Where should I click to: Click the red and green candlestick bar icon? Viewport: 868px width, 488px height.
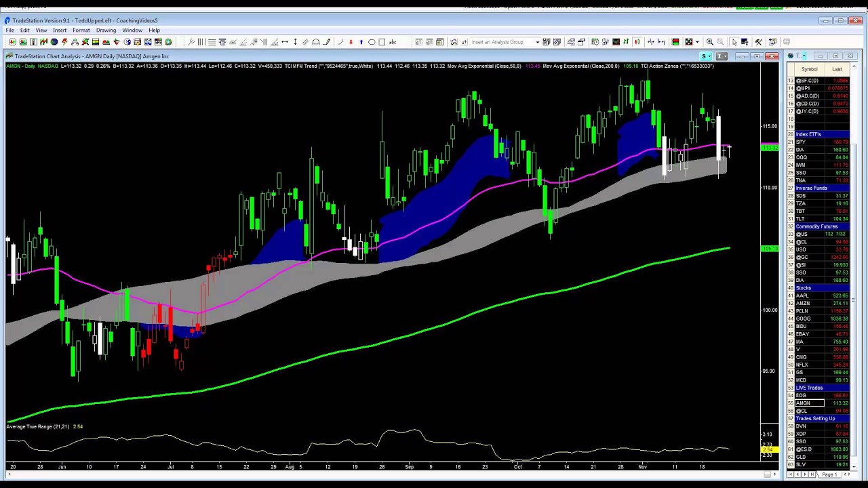[x=637, y=42]
